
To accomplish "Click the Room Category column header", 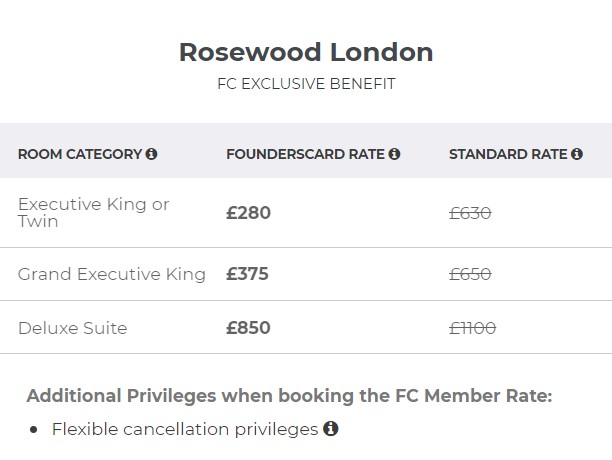I will 80,154.
